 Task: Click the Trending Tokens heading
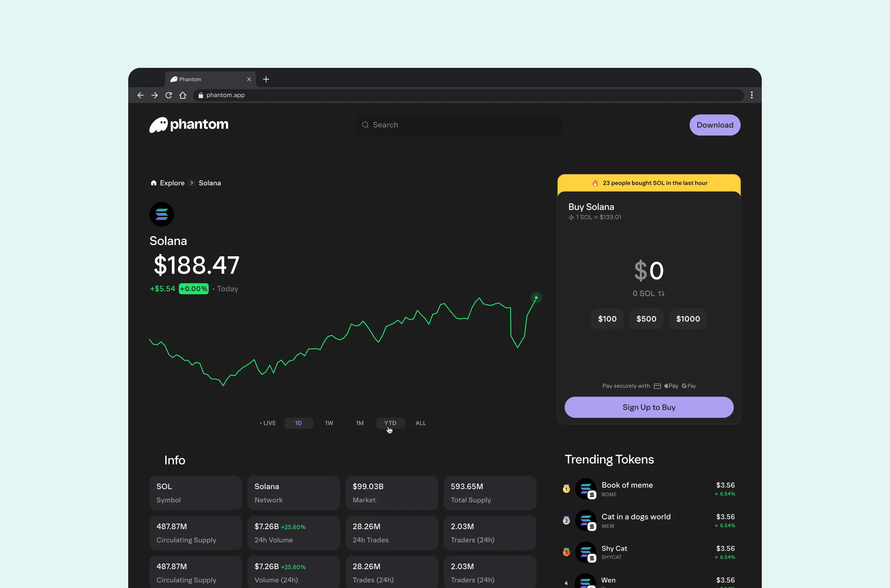coord(609,459)
